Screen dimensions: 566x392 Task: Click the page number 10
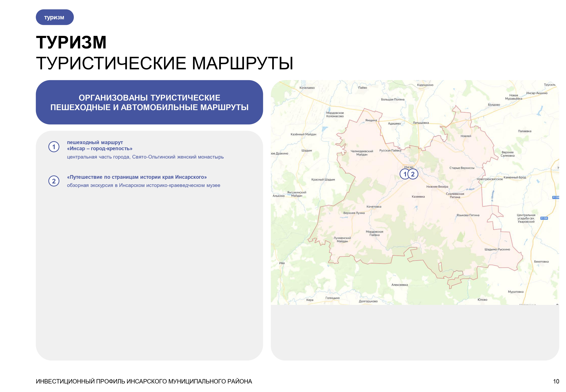click(x=556, y=381)
